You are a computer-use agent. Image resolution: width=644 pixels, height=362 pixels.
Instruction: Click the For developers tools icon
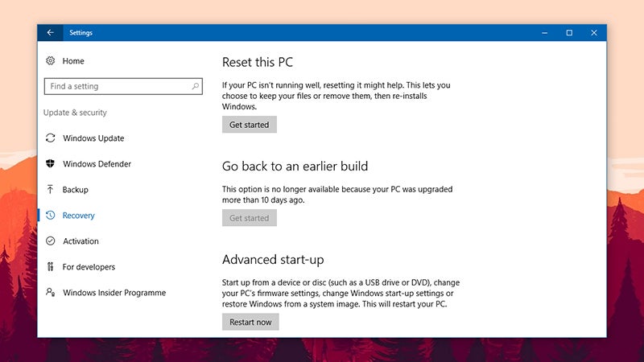coord(50,267)
